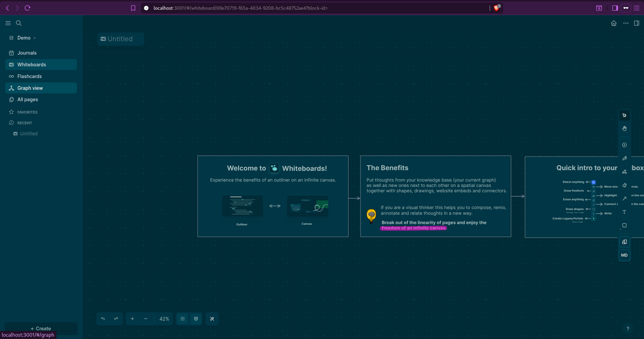
Task: Open All pages
Action: click(x=41, y=99)
